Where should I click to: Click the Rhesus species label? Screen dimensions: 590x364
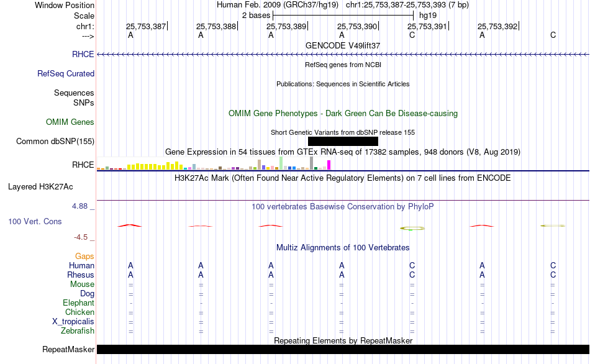(81, 275)
